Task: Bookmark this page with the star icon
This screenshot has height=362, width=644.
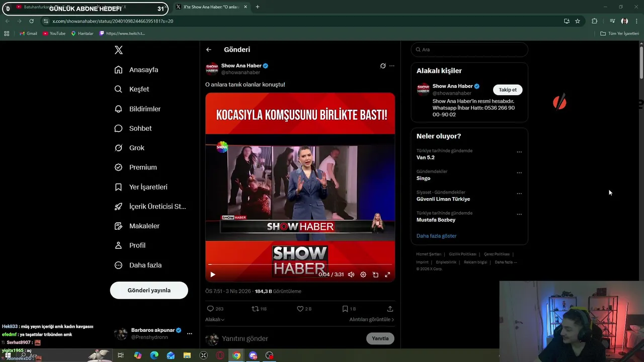Action: [x=578, y=21]
